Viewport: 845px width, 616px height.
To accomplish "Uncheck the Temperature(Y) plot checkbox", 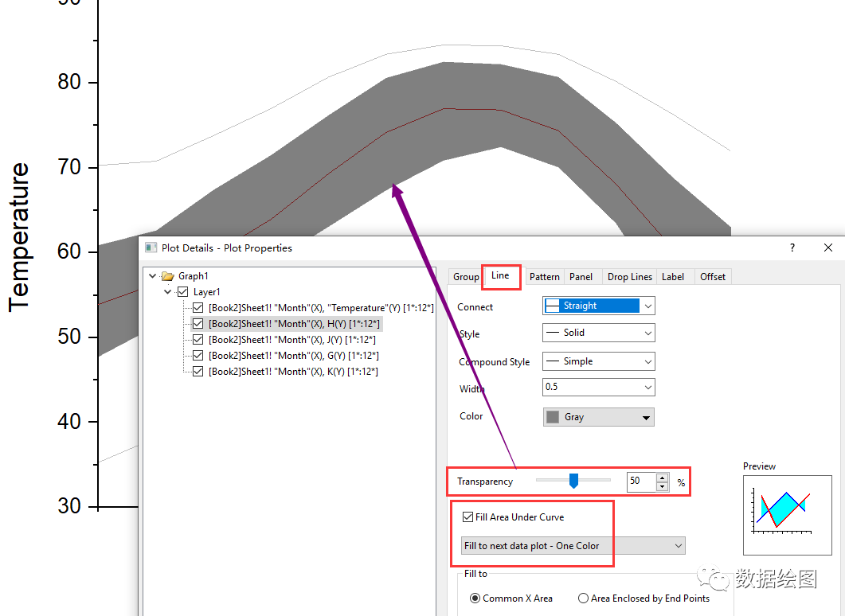I will [198, 308].
